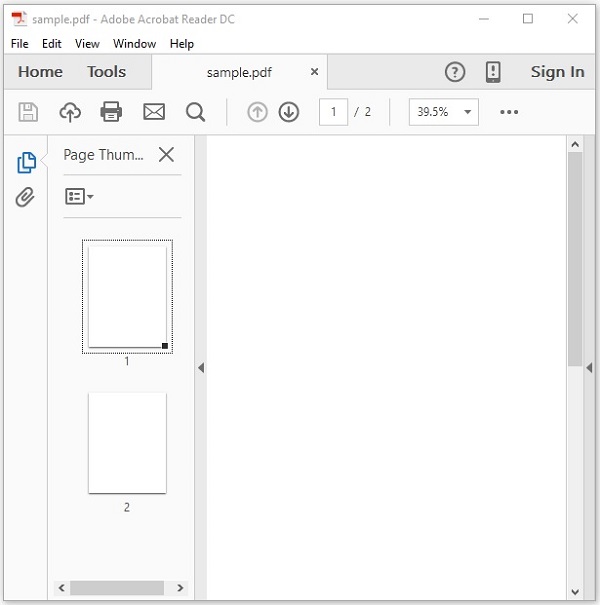Go to next page arrow
The image size is (600, 605).
tap(289, 112)
